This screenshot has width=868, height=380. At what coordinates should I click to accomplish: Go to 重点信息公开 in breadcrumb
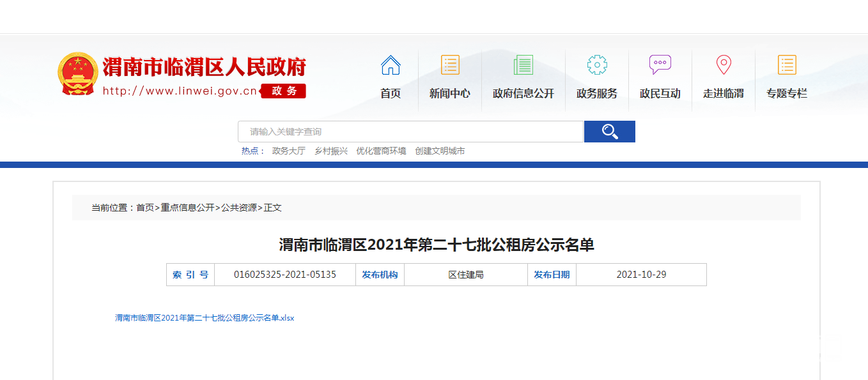pos(187,208)
